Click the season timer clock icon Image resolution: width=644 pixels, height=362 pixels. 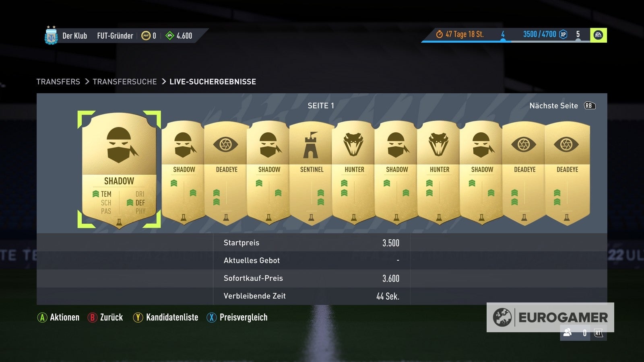439,35
